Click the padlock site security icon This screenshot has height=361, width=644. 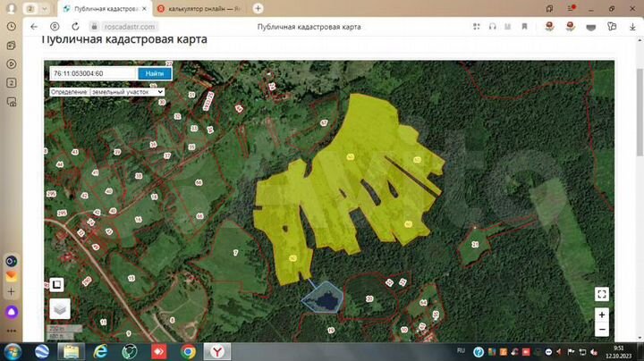95,27
